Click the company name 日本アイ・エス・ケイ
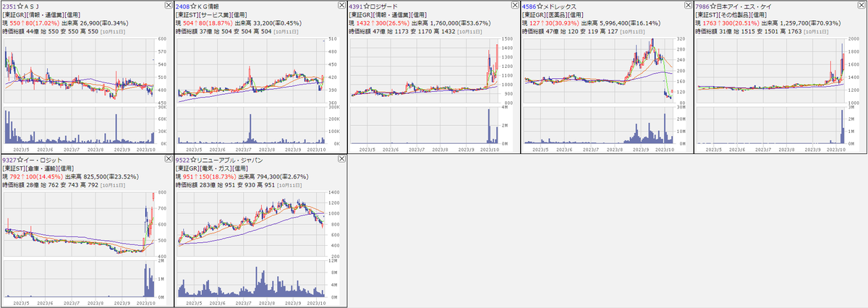868x308 pixels. pyautogui.click(x=745, y=5)
